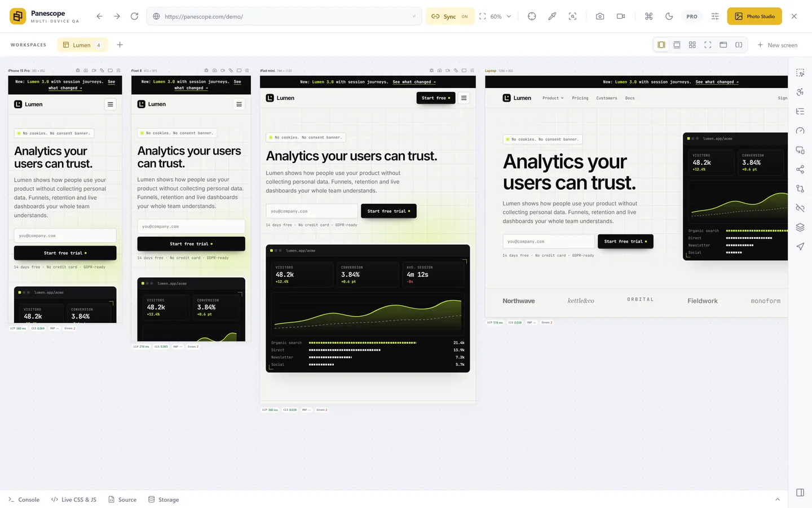The width and height of the screenshot is (812, 508).
Task: Toggle the bottom-right side panel icon
Action: pyautogui.click(x=800, y=492)
